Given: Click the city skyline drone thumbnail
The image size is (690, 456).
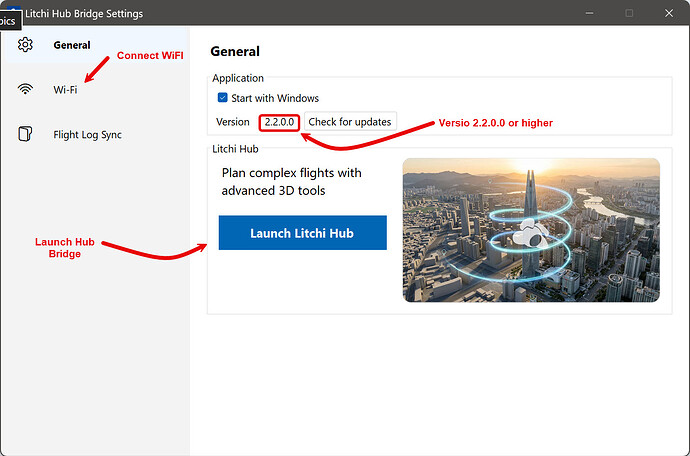Looking at the screenshot, I should pyautogui.click(x=531, y=230).
